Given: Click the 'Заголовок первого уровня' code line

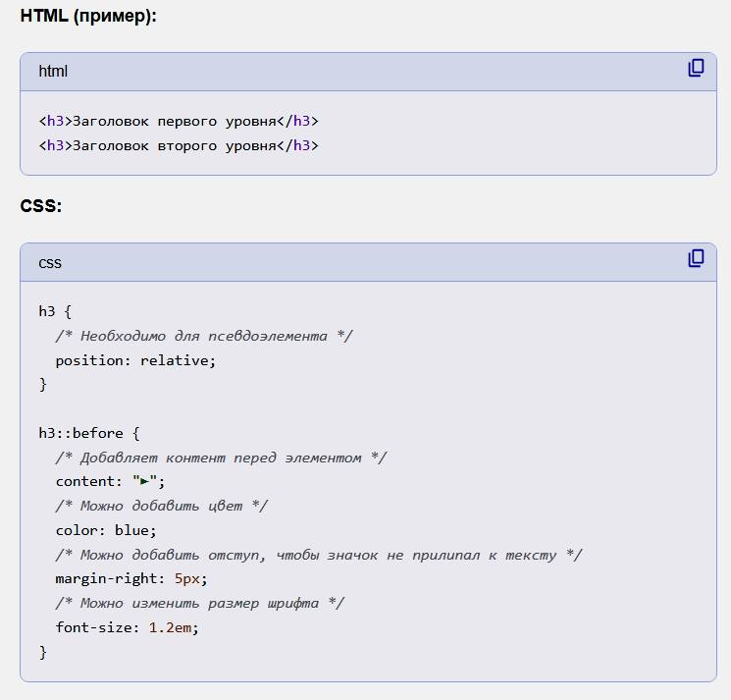Looking at the screenshot, I should click(x=179, y=122).
